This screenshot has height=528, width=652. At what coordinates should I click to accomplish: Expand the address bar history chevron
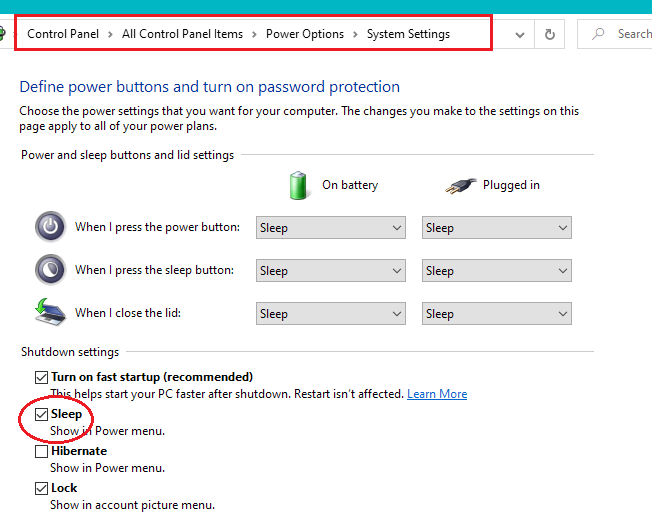click(x=519, y=34)
